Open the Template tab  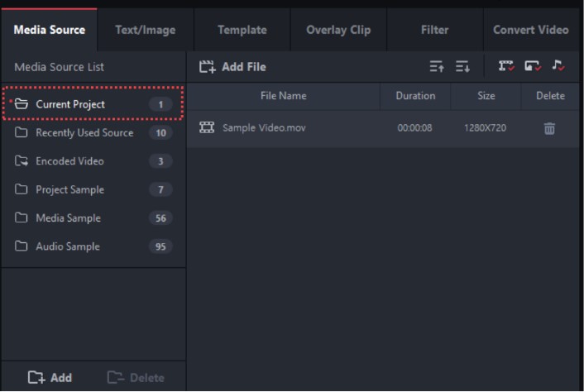pyautogui.click(x=242, y=30)
